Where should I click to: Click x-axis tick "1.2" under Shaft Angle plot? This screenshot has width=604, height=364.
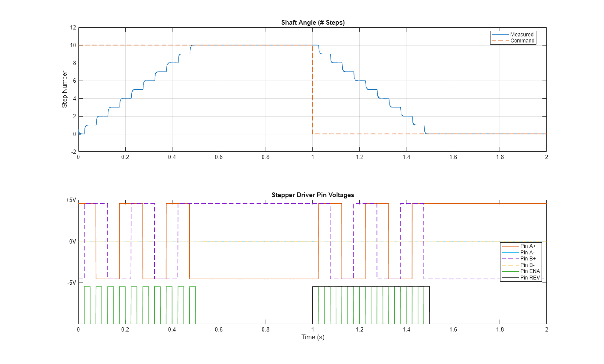coord(359,157)
